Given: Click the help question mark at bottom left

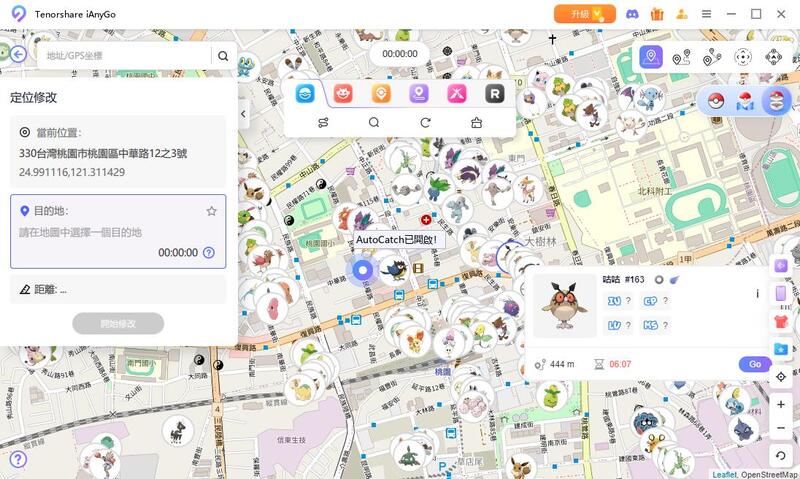Looking at the screenshot, I should (x=18, y=460).
